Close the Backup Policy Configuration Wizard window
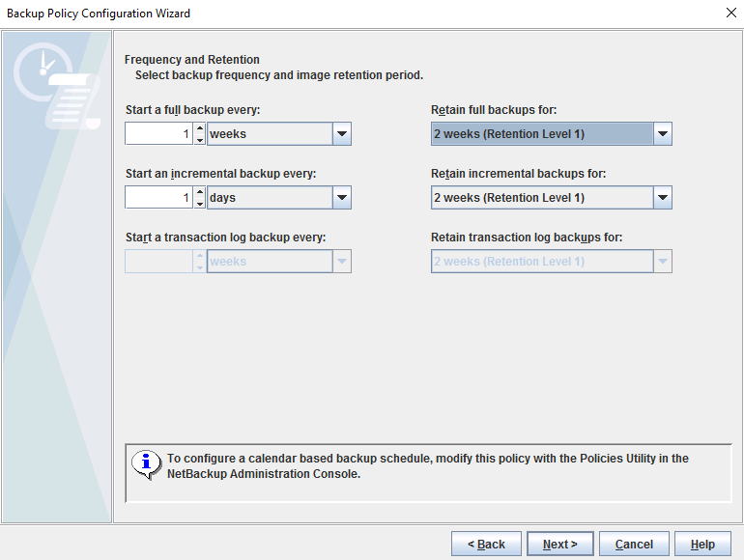This screenshot has width=744, height=560. point(730,14)
